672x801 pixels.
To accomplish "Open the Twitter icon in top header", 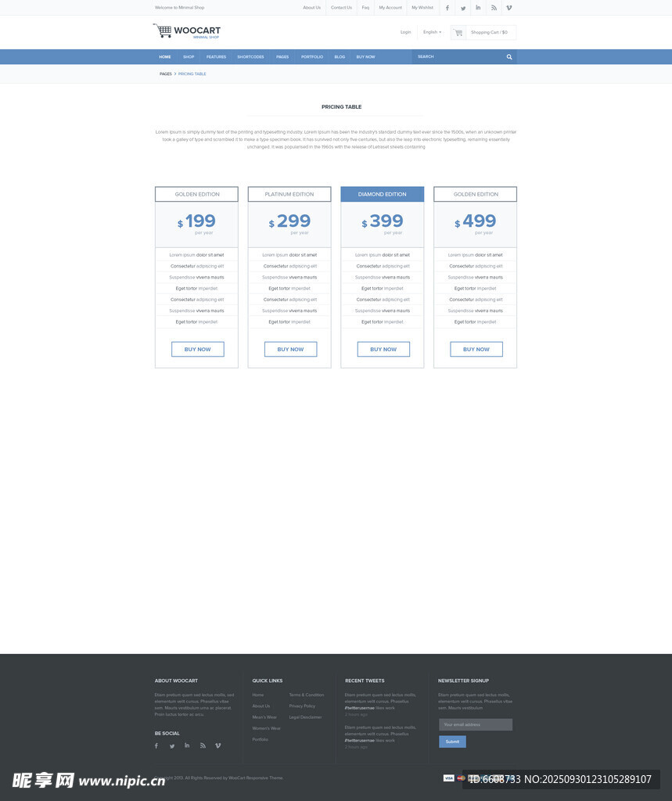I will click(463, 8).
